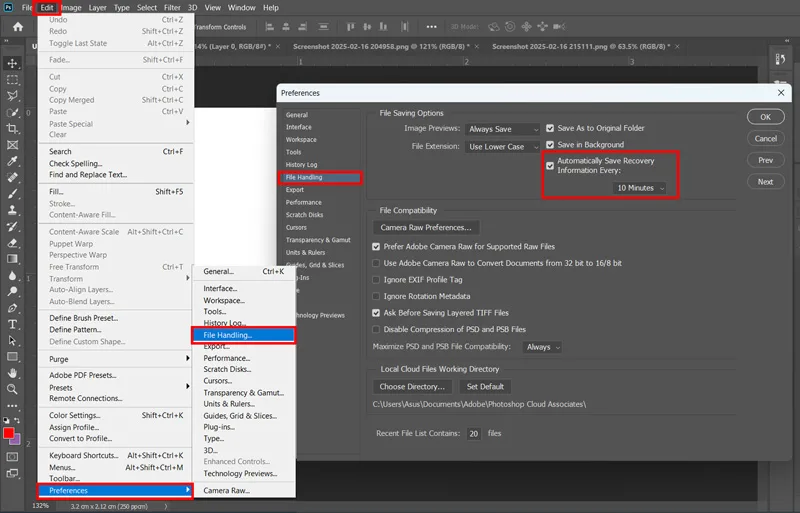Select Performance in Preferences sidebar
Viewport: 800px width, 513px height.
304,202
